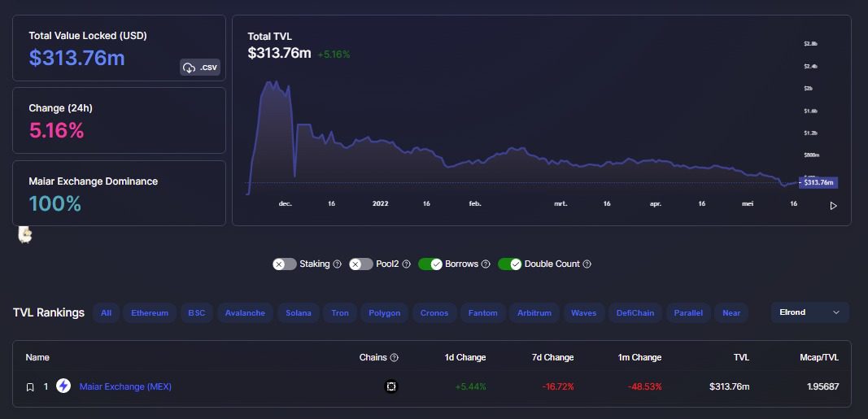868x419 pixels.
Task: Select the Tron chain filter
Action: click(340, 312)
